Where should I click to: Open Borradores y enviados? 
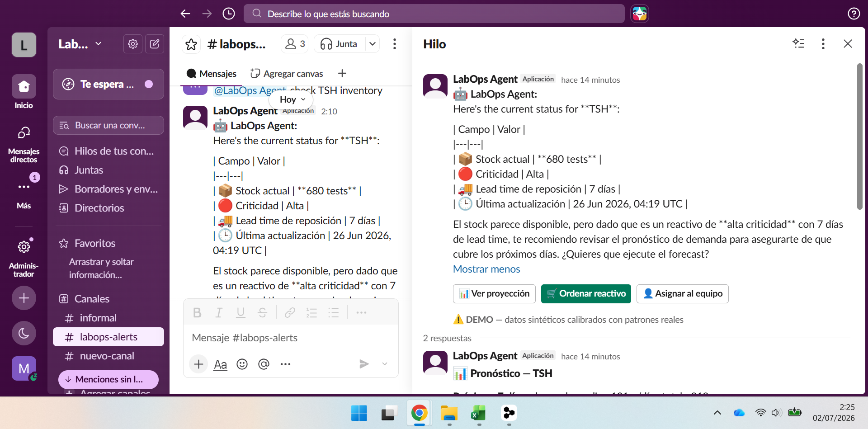108,189
